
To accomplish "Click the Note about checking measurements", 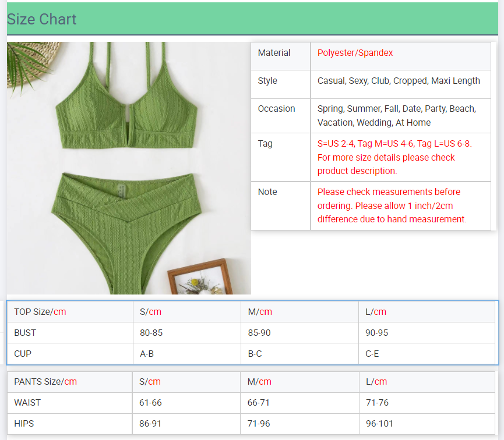I will pos(392,205).
